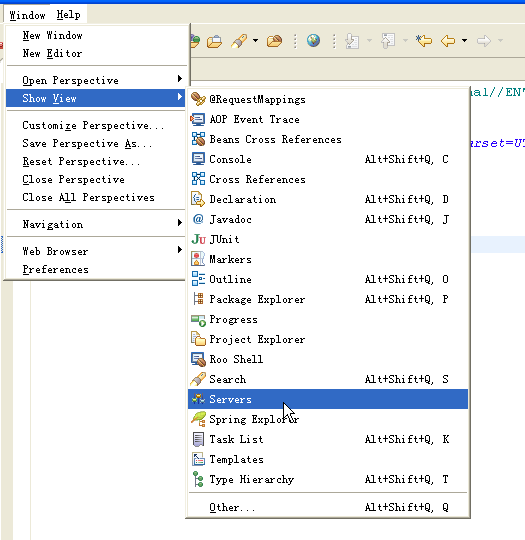
Task: Click the Alt+Shift+Q, P shortcut text
Action: [406, 299]
